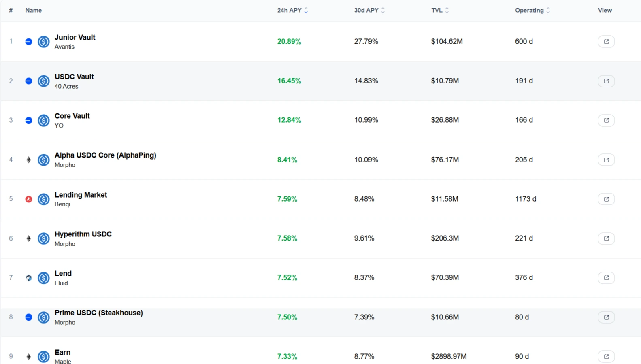
Task: Click the USDC icon beside Prime USDC (Steakhouse)
Action: (43, 317)
